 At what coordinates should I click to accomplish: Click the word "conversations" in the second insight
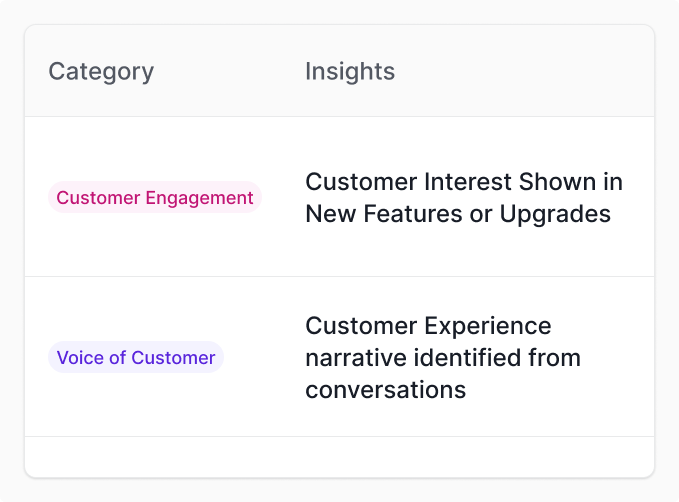click(386, 390)
